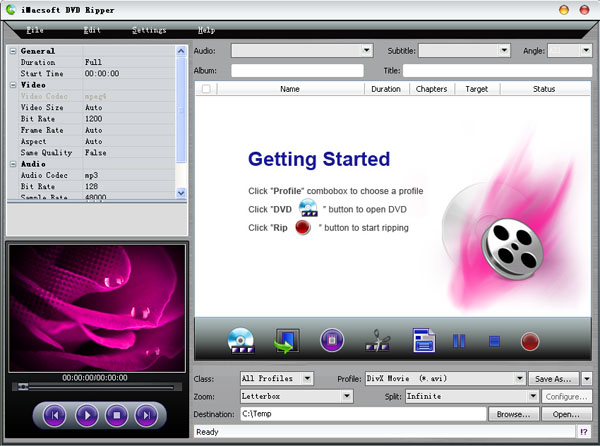Collapse the Audio settings group
The image size is (600, 446).
pyautogui.click(x=13, y=164)
